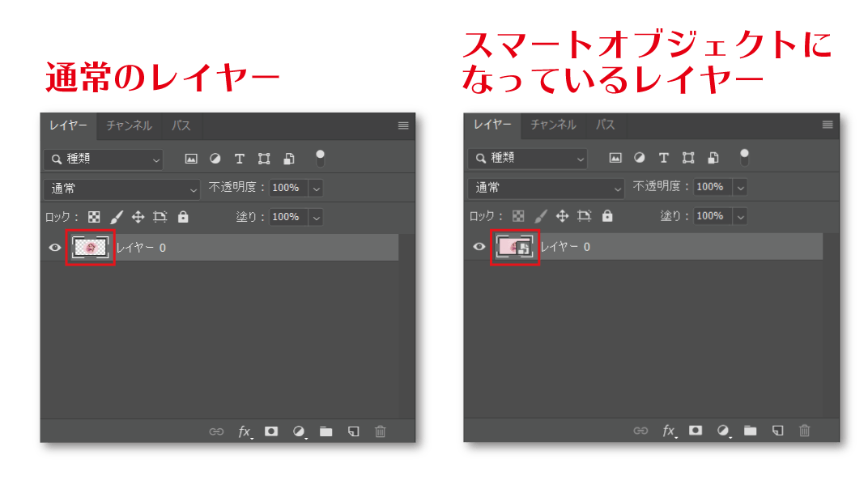Filter adjustment layers in right panel
Screen dimensions: 868x480
click(x=640, y=158)
